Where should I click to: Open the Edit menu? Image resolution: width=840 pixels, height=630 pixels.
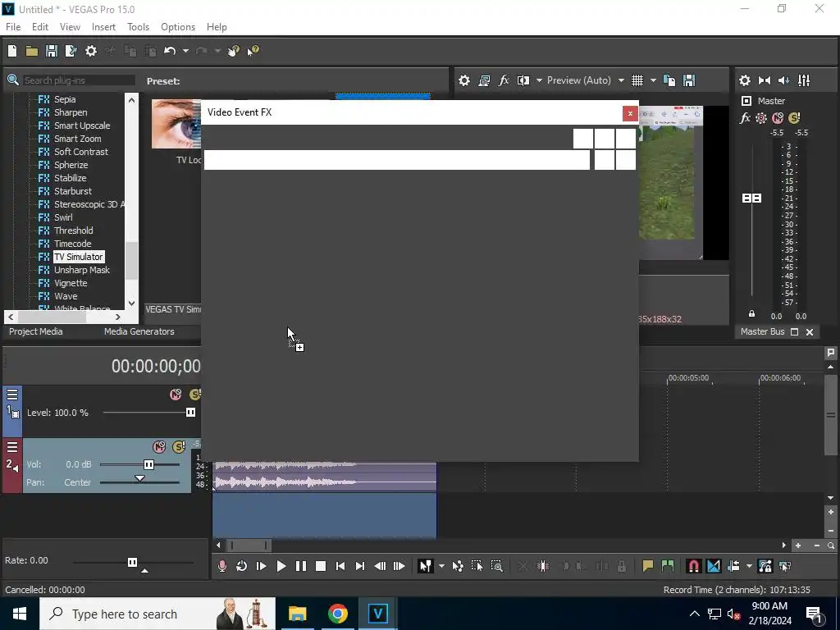[x=40, y=27]
